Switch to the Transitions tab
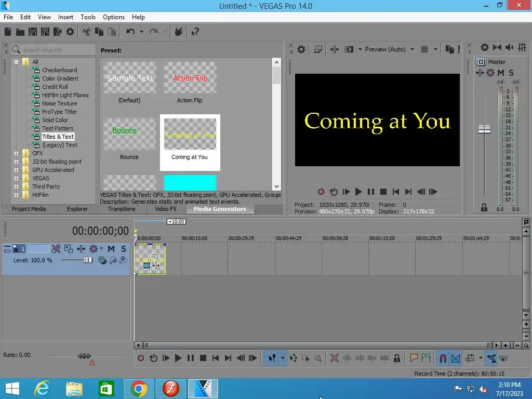Image resolution: width=532 pixels, height=399 pixels. point(122,209)
